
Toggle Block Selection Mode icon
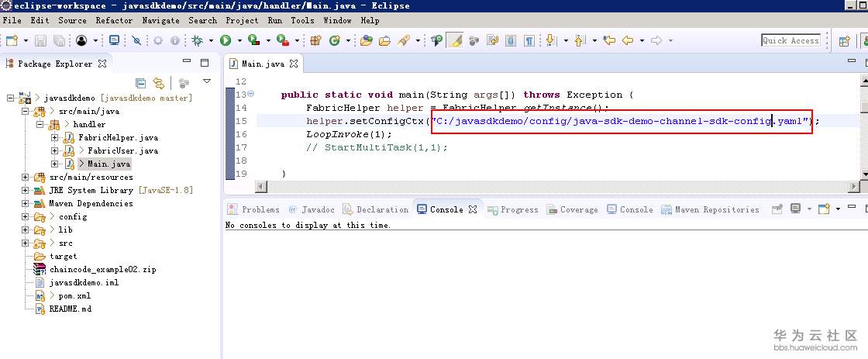pyautogui.click(x=511, y=40)
